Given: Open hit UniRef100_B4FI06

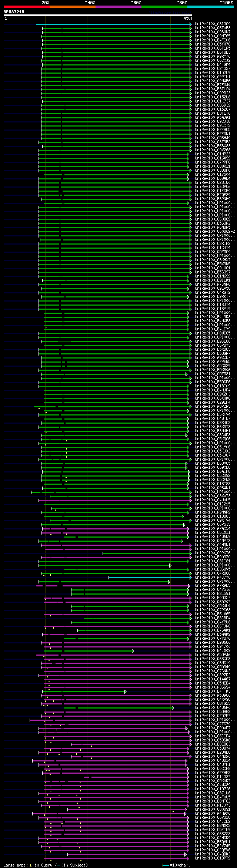Looking at the screenshot, I should [213, 40].
